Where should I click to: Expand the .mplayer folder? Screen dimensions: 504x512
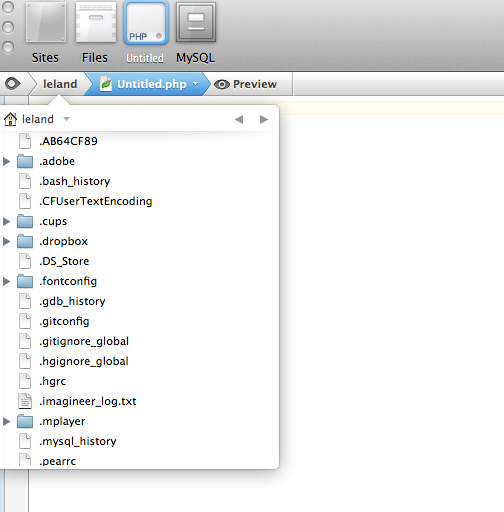[x=6, y=421]
